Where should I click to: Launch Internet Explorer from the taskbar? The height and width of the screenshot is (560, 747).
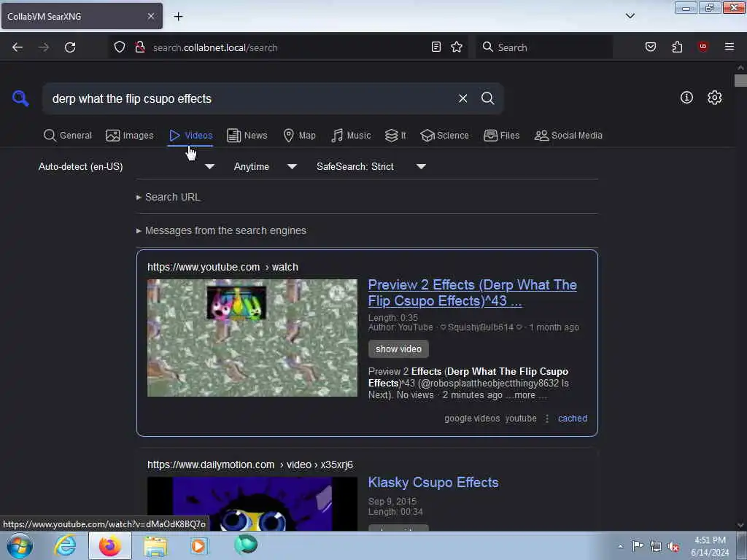pyautogui.click(x=65, y=545)
